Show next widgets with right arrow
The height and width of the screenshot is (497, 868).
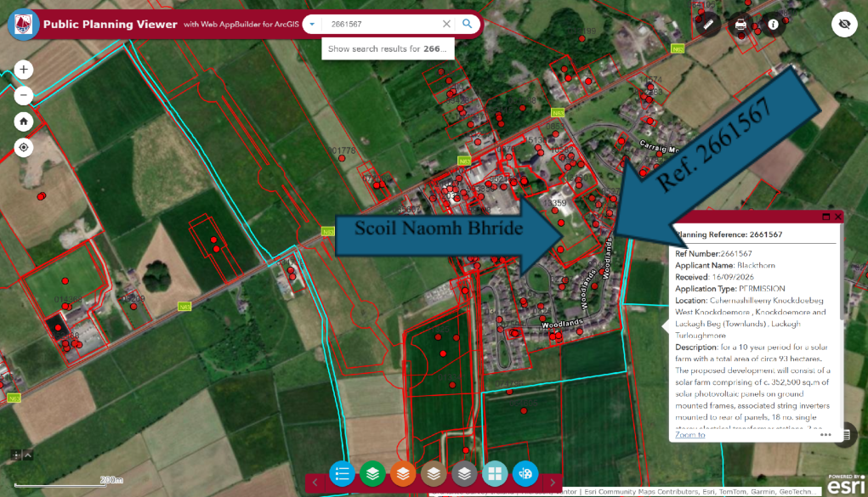click(x=553, y=482)
